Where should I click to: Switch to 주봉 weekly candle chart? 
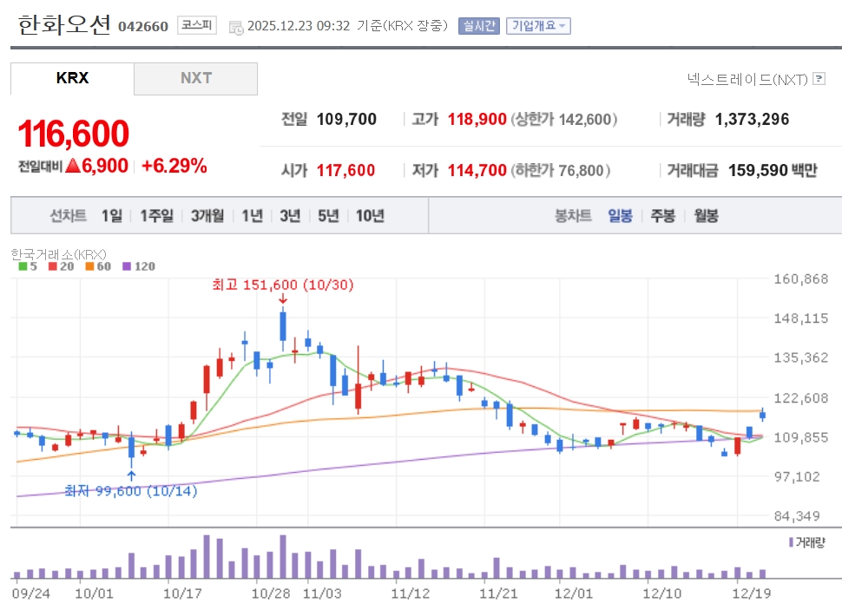click(662, 216)
